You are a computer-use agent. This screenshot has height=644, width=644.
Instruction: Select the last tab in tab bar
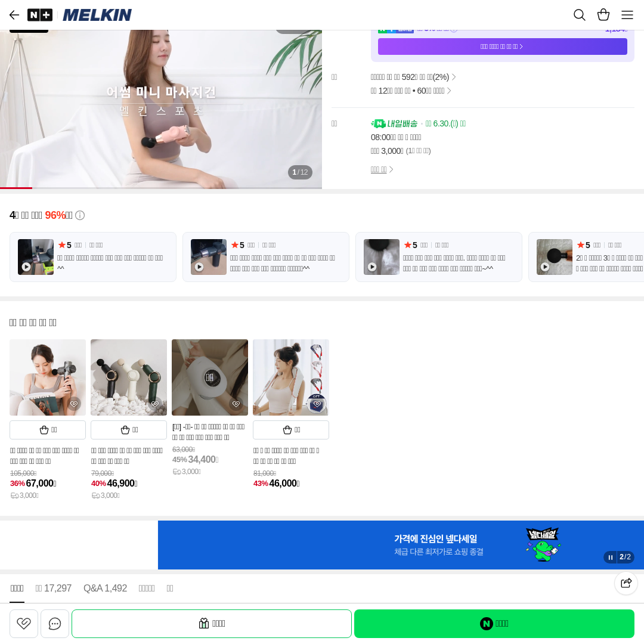pyautogui.click(x=170, y=589)
